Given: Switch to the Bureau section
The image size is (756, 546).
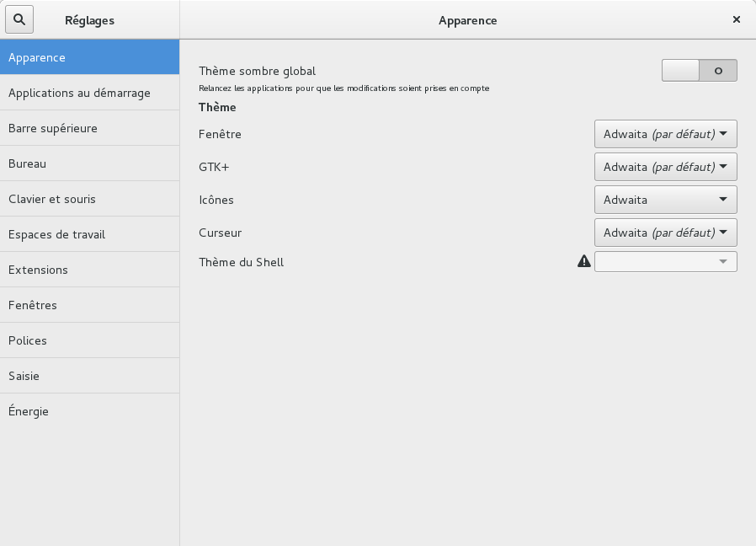Looking at the screenshot, I should tap(89, 164).
